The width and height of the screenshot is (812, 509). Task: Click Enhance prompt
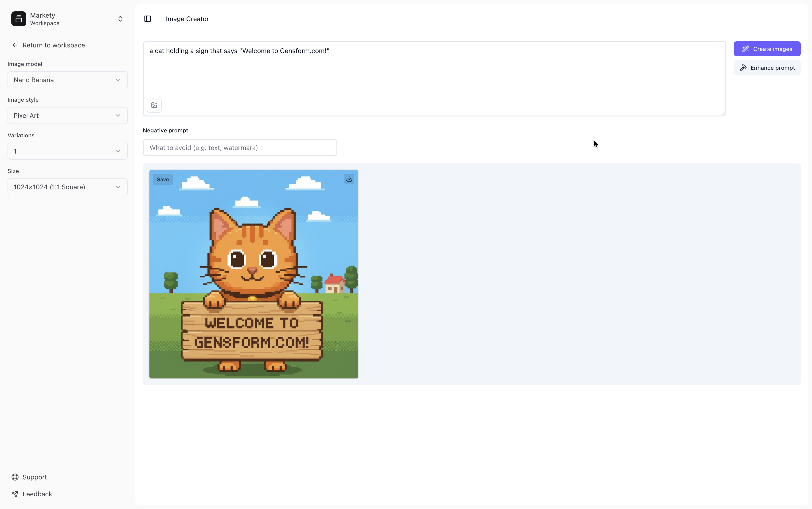click(x=767, y=67)
